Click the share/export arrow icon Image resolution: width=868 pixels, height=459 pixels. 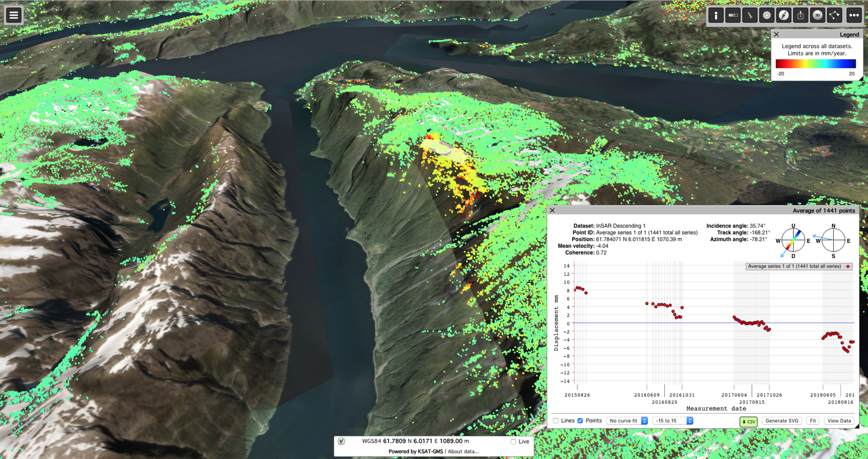tap(800, 16)
